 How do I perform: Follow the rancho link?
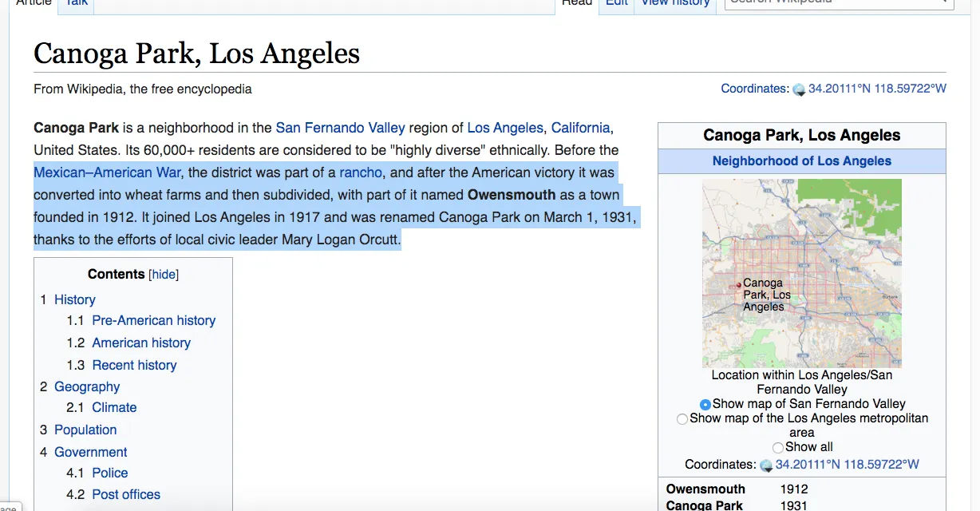click(361, 172)
